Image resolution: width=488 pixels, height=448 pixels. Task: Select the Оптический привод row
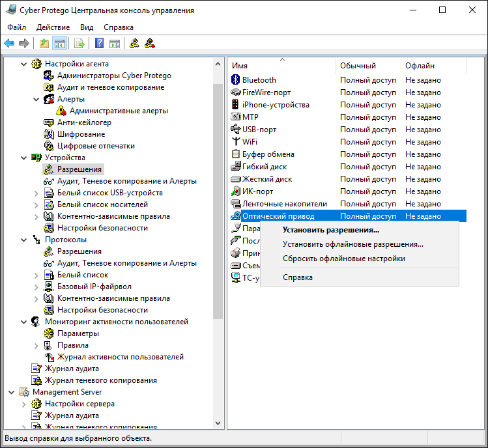point(348,216)
